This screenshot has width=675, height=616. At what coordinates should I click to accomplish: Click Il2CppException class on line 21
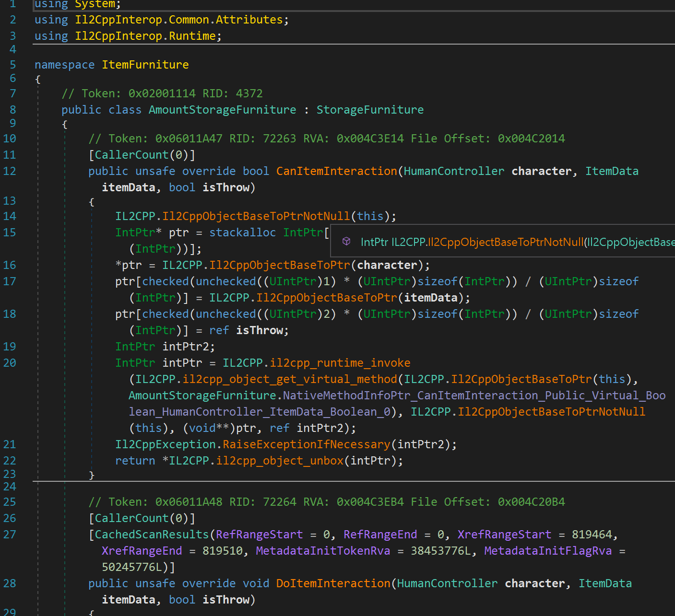166,444
